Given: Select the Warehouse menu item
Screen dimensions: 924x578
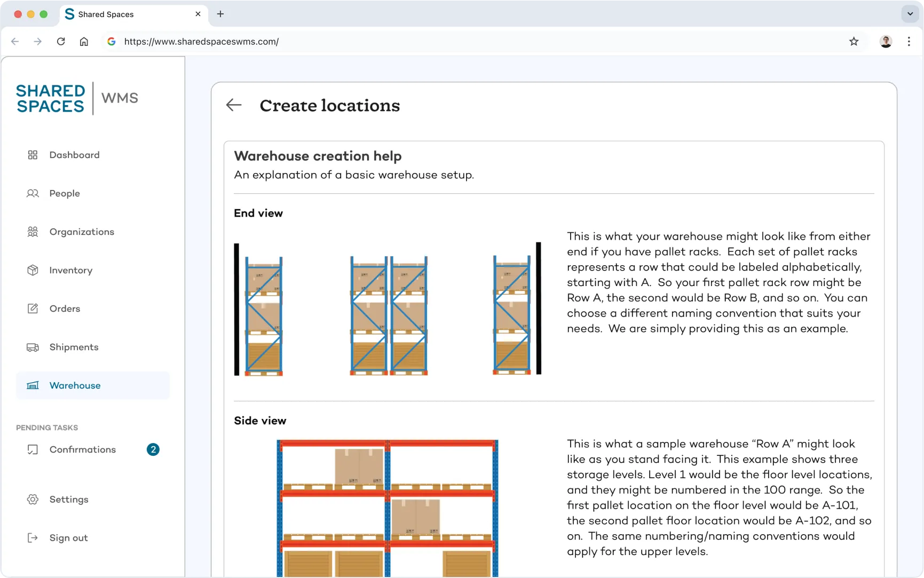Looking at the screenshot, I should point(93,385).
